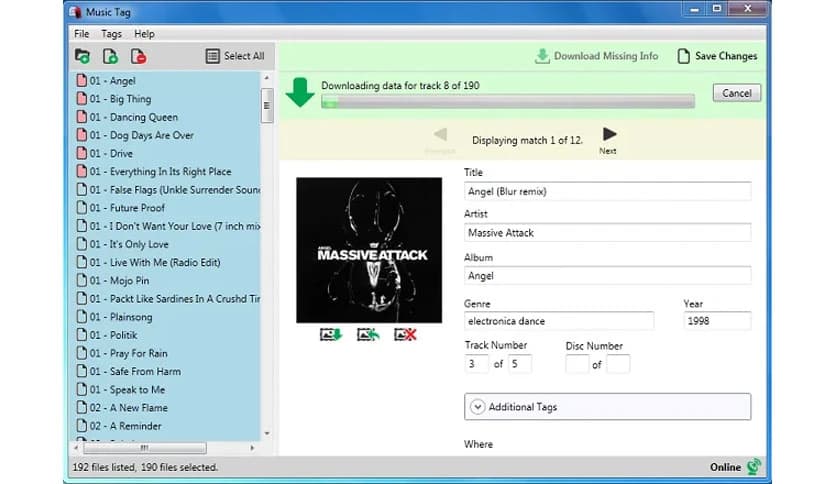836x484 pixels.
Task: Click the Online status globe icon
Action: 754,467
